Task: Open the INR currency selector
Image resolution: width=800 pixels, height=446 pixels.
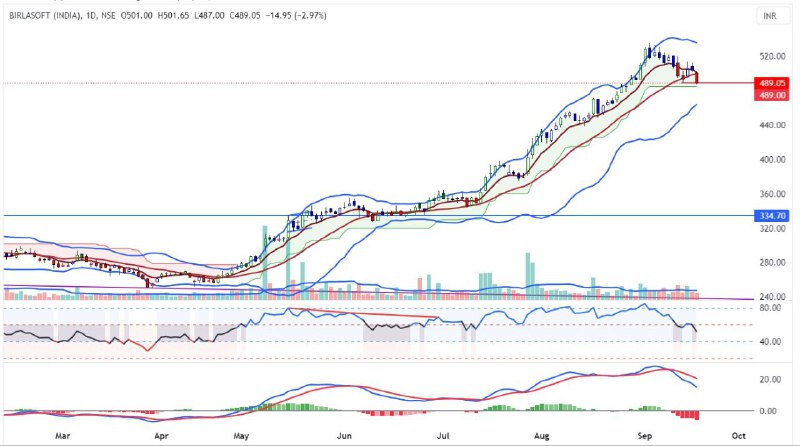Action: point(769,16)
